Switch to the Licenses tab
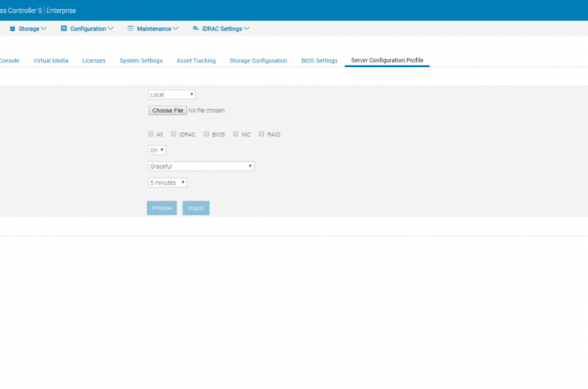588x389 pixels. [93, 60]
